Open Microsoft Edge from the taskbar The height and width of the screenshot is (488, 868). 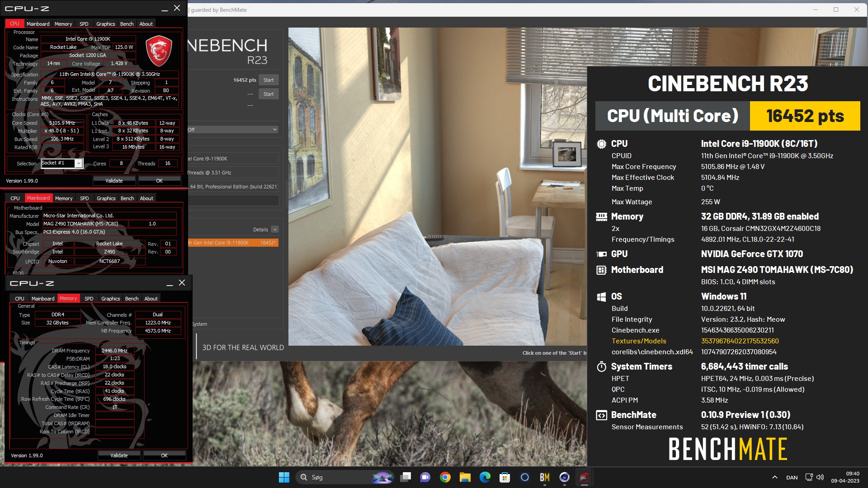click(x=485, y=477)
